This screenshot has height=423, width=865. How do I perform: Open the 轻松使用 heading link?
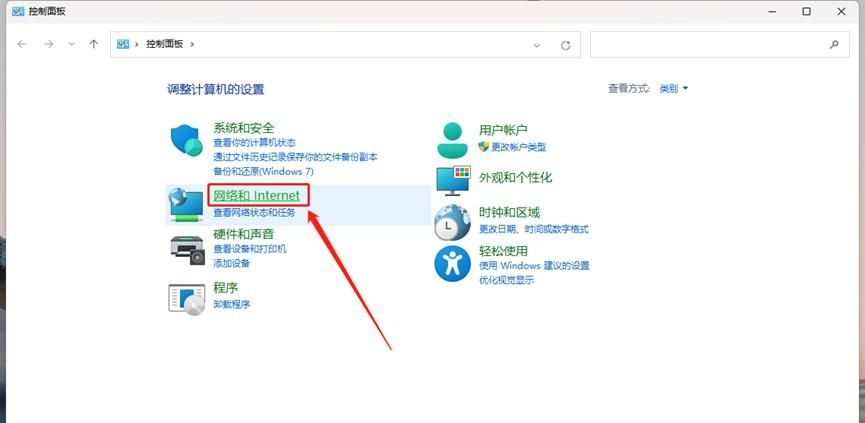(x=504, y=251)
